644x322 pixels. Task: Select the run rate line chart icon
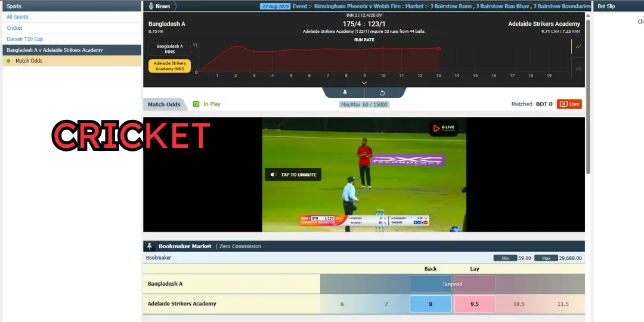pos(578,47)
